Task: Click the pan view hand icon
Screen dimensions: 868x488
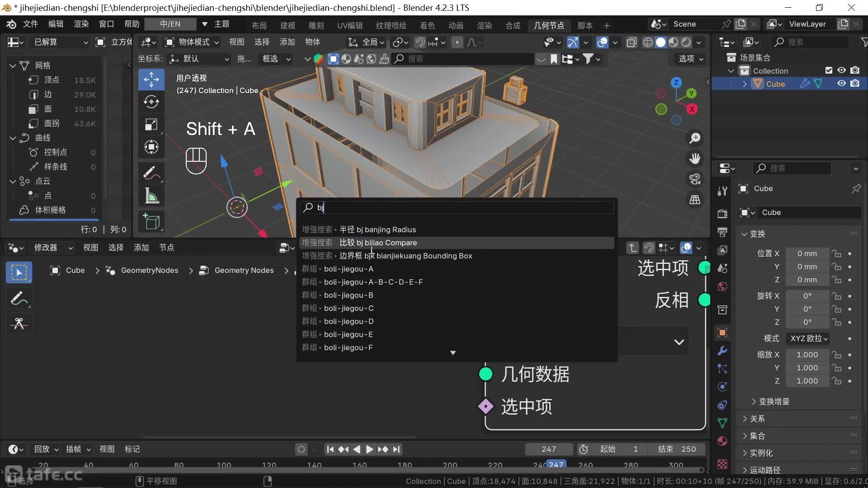Action: click(695, 159)
